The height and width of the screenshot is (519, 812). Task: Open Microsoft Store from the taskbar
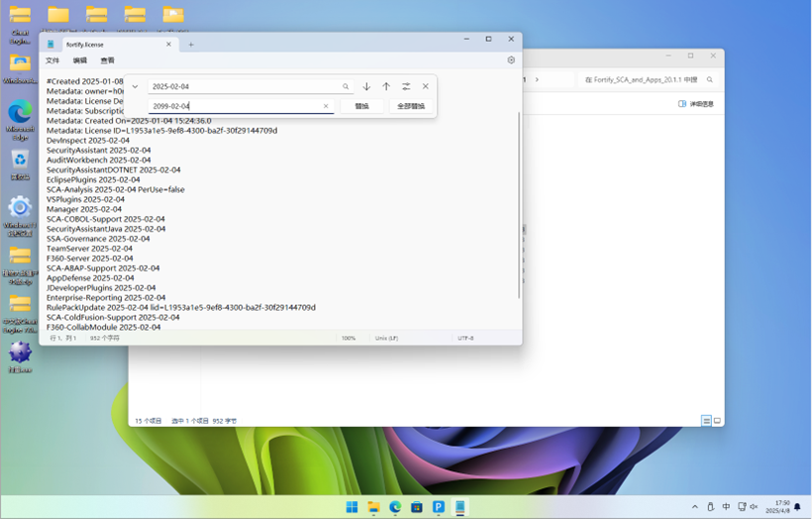click(417, 506)
